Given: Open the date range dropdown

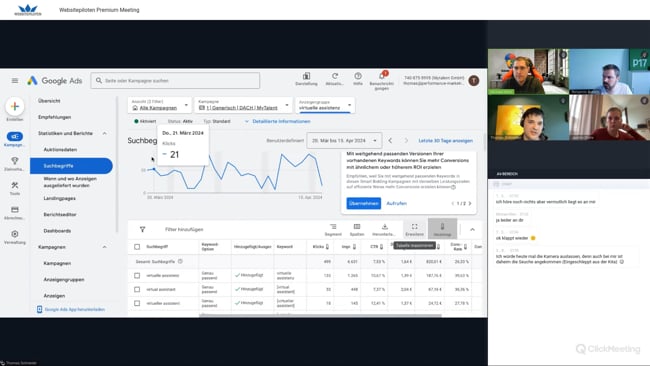Looking at the screenshot, I should (x=344, y=141).
